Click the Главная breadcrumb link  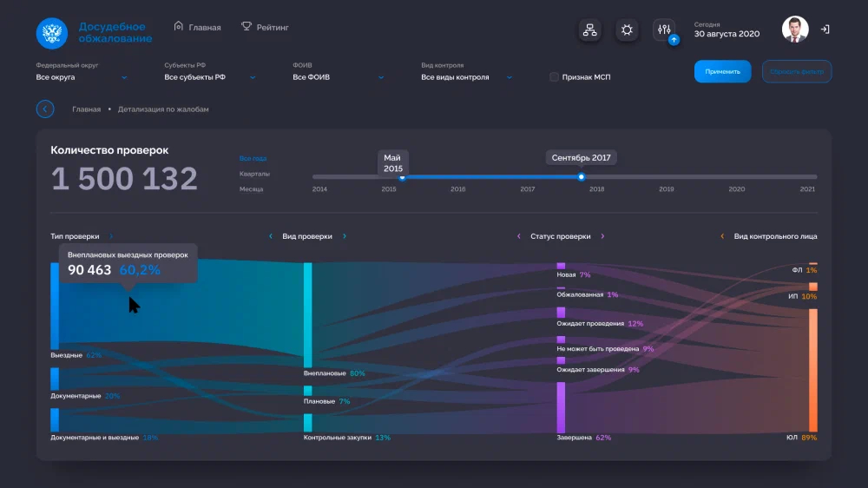(x=86, y=109)
